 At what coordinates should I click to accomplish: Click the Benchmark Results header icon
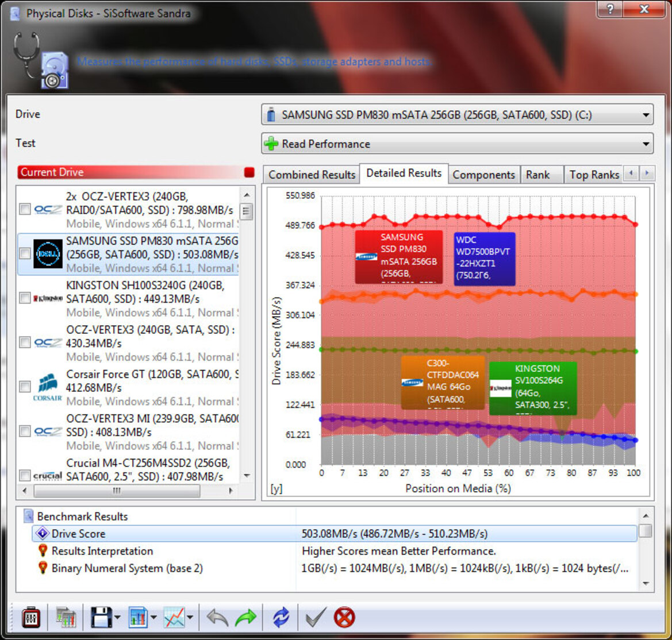[x=28, y=516]
